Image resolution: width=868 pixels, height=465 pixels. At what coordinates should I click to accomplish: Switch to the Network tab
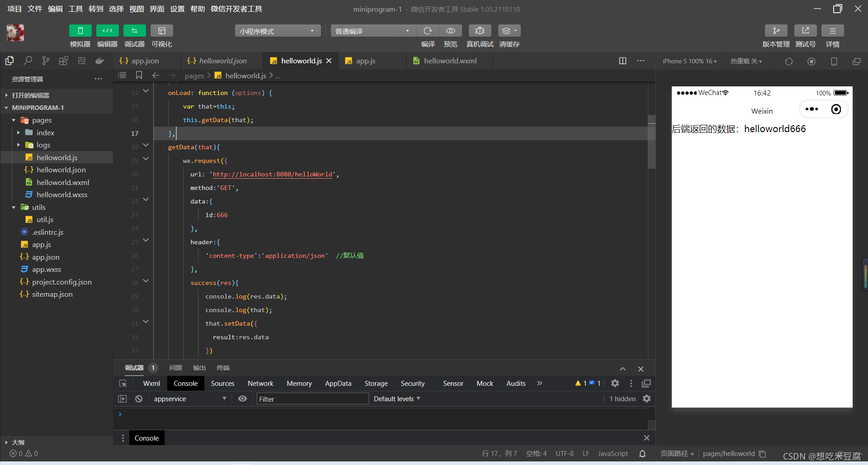click(x=260, y=383)
